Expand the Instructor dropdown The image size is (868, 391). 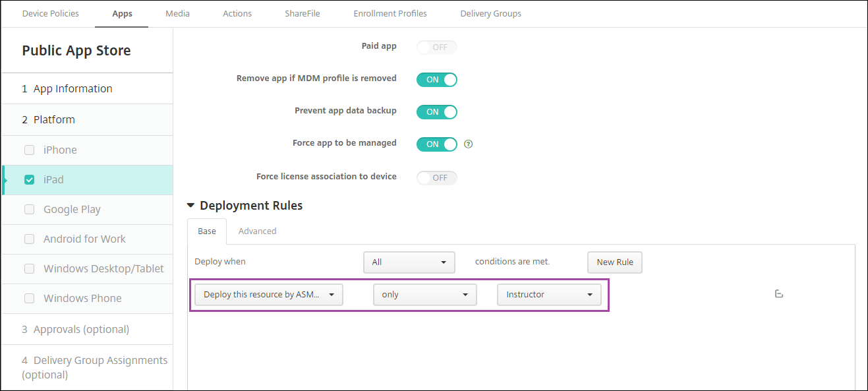coord(549,295)
